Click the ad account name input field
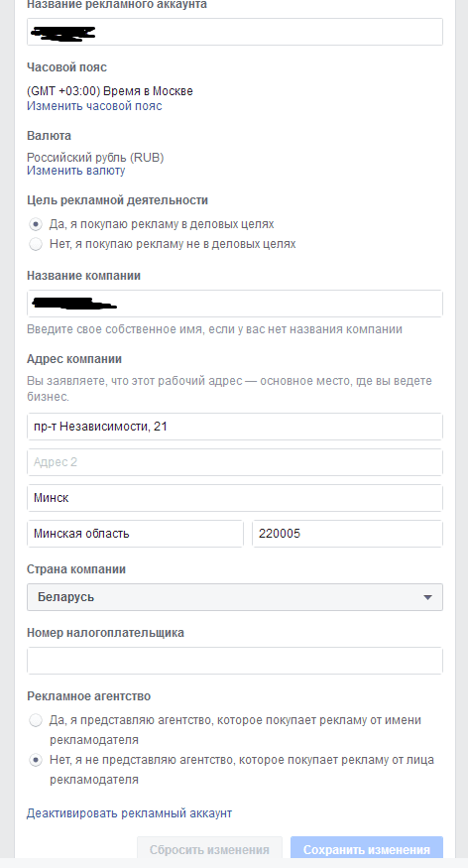This screenshot has height=868, width=468. (x=235, y=32)
